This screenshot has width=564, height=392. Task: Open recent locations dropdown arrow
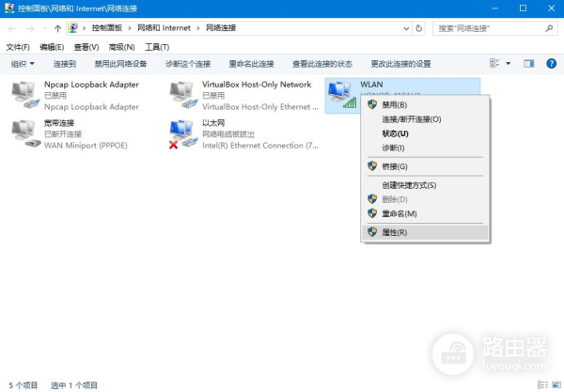[x=44, y=28]
